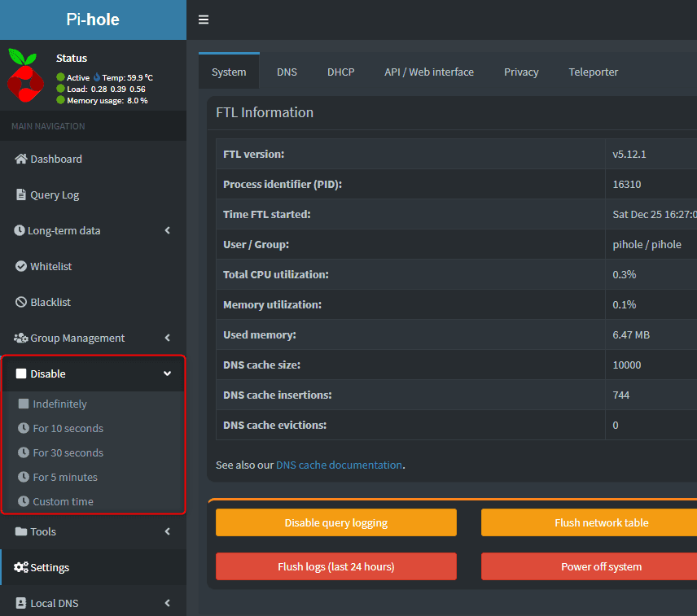Expand Long-term data submenu chevron
This screenshot has height=616, width=697.
pos(168,230)
